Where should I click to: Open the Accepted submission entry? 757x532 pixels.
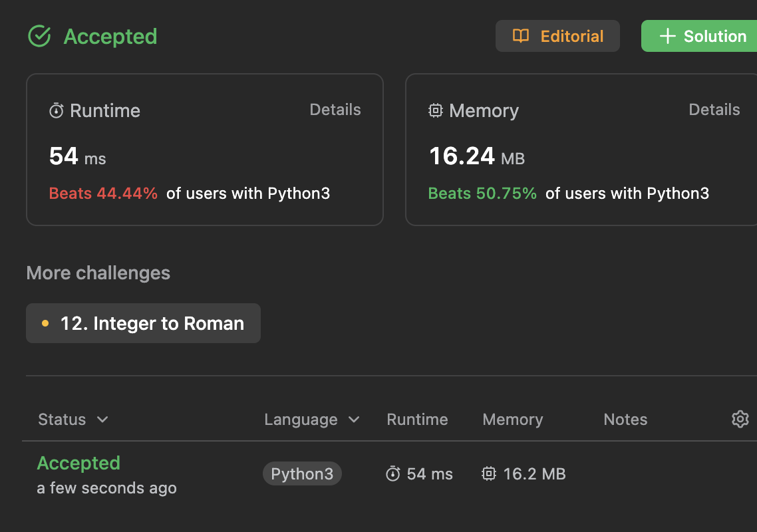78,463
